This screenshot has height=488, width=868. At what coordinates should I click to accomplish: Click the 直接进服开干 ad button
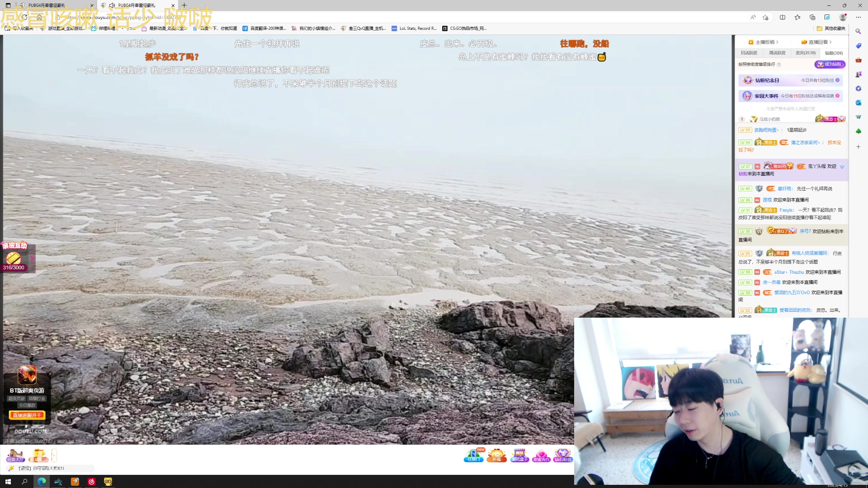pos(27,415)
